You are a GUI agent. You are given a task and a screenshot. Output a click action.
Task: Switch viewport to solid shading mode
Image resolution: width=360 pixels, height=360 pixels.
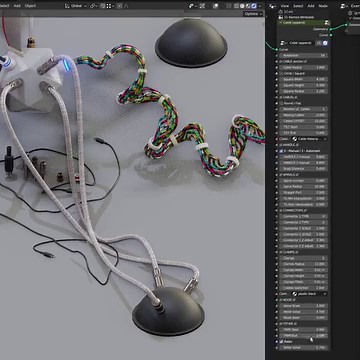(242, 6)
